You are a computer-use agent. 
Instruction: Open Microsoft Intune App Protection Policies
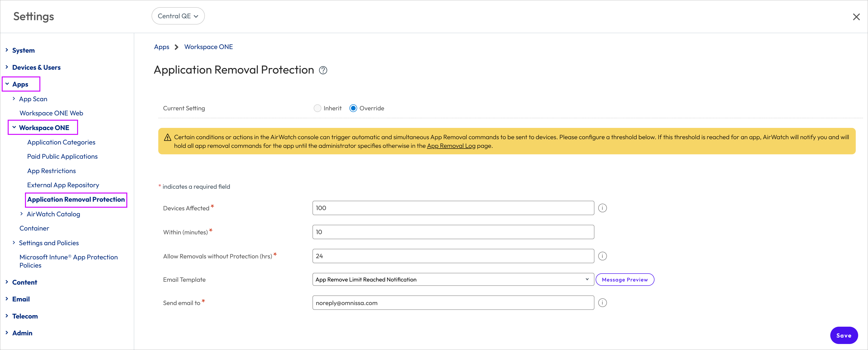click(69, 261)
